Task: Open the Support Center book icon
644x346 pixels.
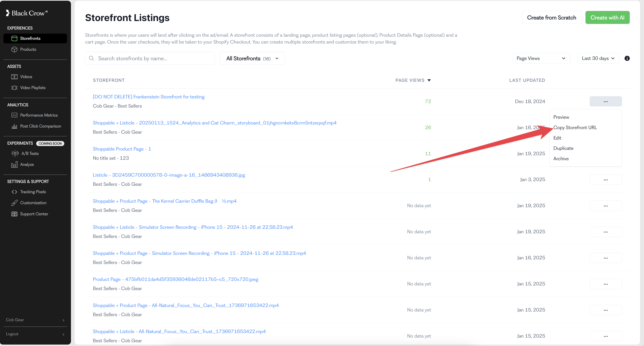Action: pyautogui.click(x=14, y=214)
